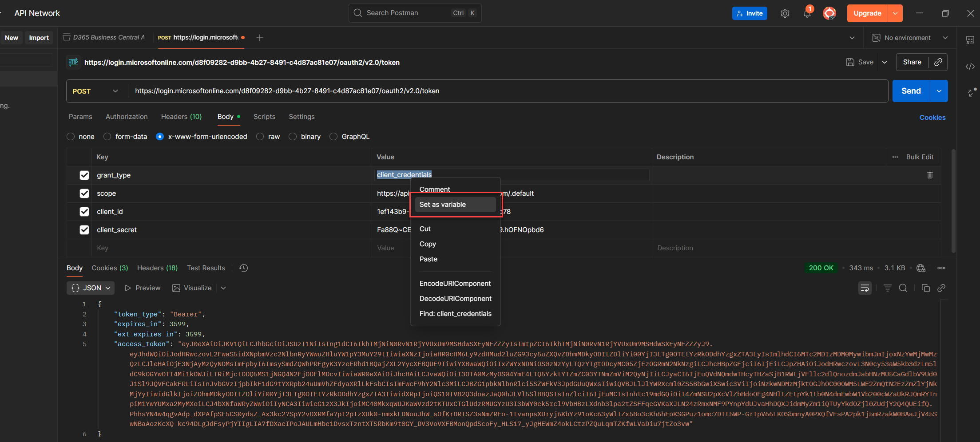Viewport: 980px width, 442px height.
Task: Click the response link icon
Action: tap(941, 288)
